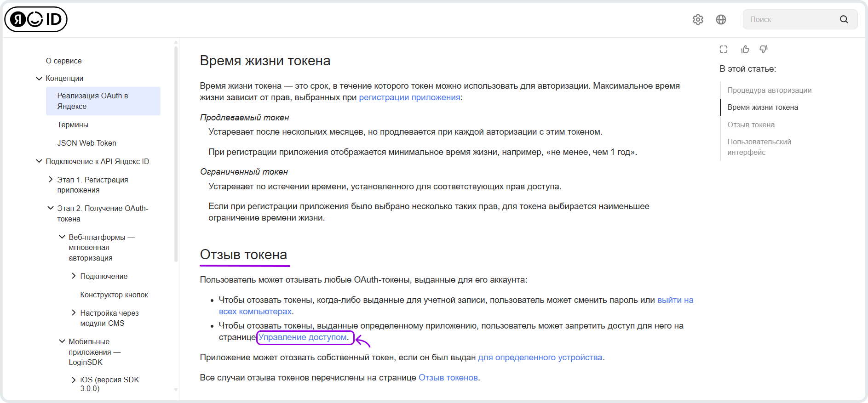This screenshot has width=868, height=403.
Task: Click the search magnifier icon
Action: [x=844, y=19]
